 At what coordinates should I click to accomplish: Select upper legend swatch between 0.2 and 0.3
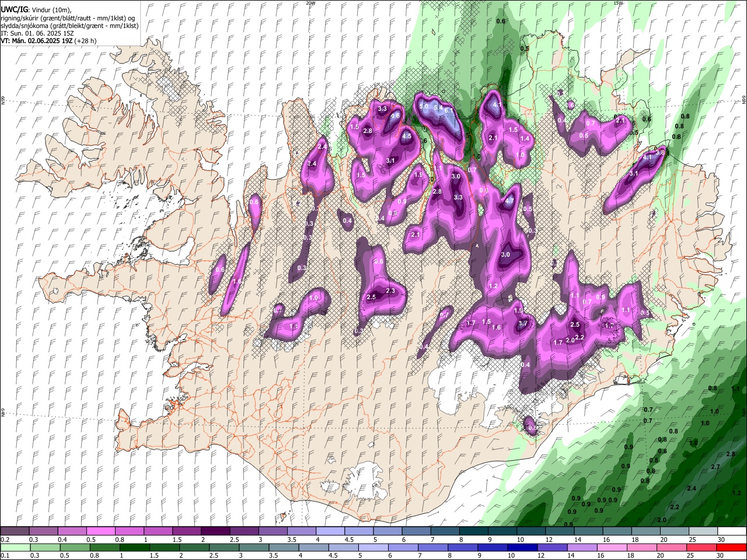click(15, 531)
